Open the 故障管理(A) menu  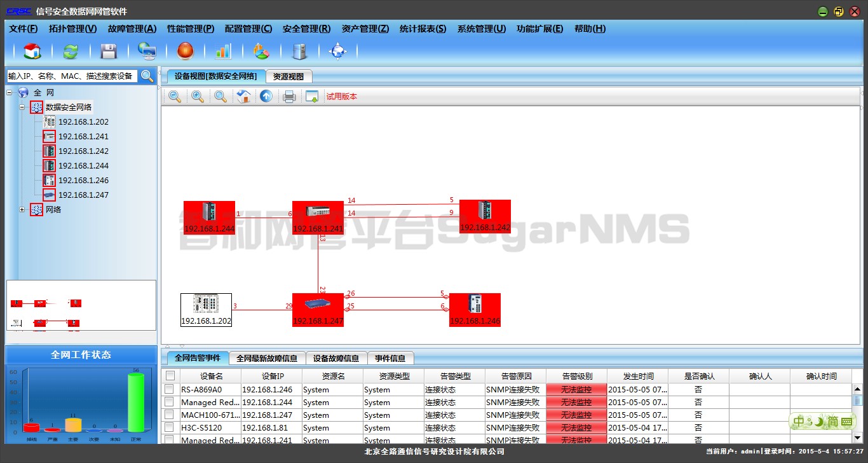(x=132, y=29)
